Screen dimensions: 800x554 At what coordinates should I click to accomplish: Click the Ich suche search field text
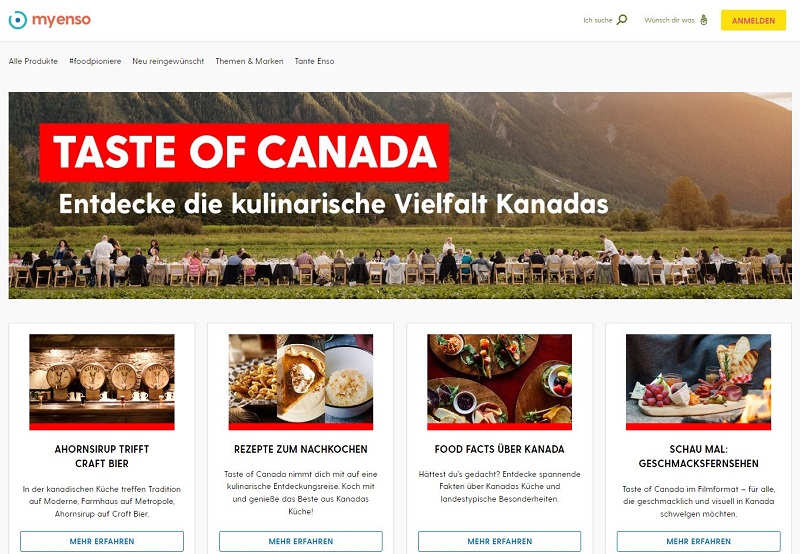[x=597, y=20]
